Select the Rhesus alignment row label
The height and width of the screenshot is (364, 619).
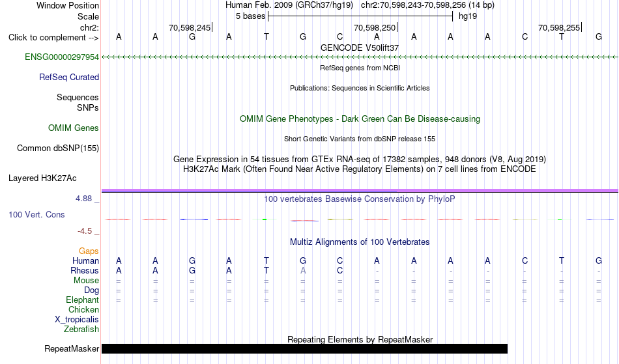click(85, 270)
